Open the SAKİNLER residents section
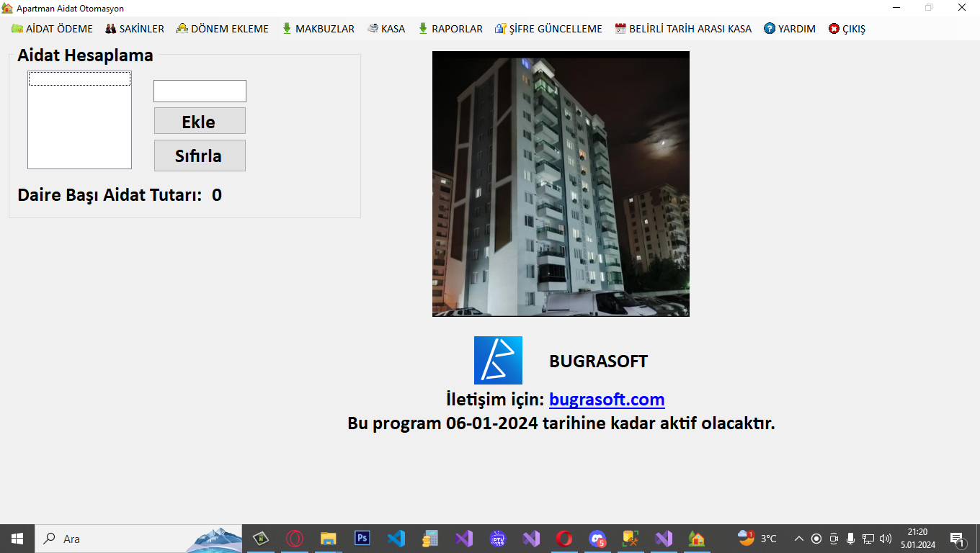 135,29
